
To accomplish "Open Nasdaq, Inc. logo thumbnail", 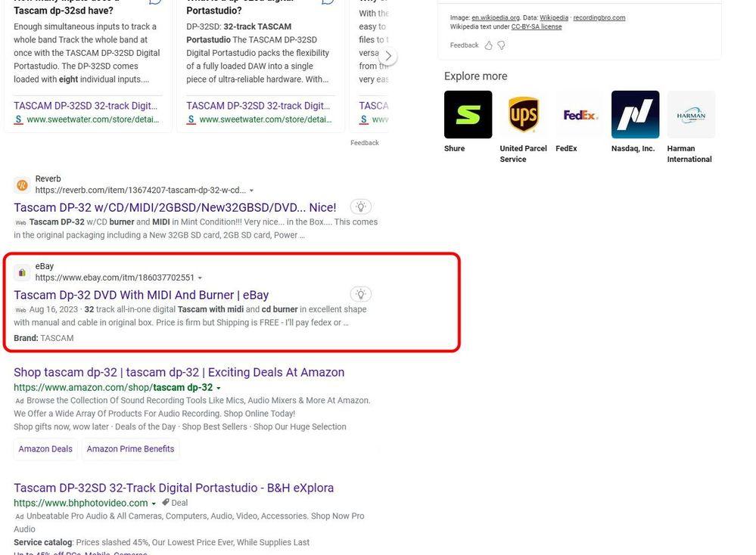I will [635, 115].
